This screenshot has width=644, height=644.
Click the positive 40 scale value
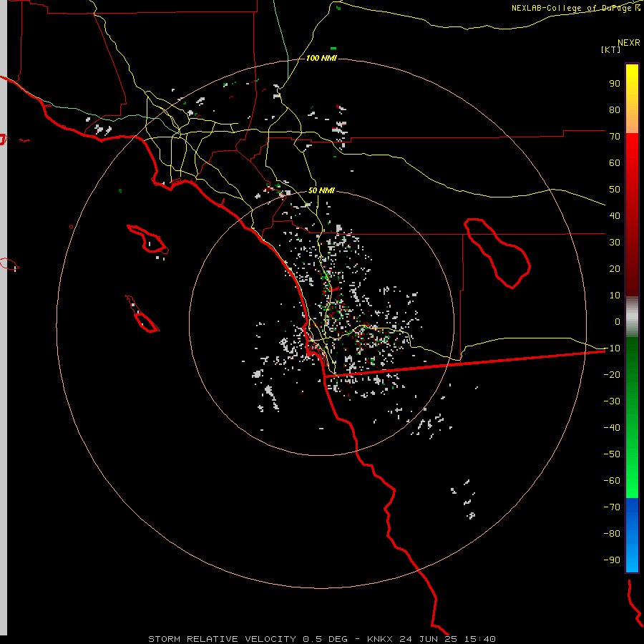click(x=615, y=215)
